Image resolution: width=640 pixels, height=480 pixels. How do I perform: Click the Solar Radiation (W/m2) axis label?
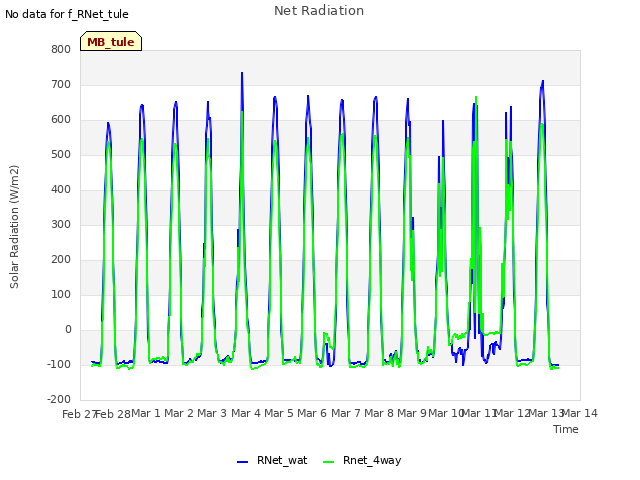point(14,227)
